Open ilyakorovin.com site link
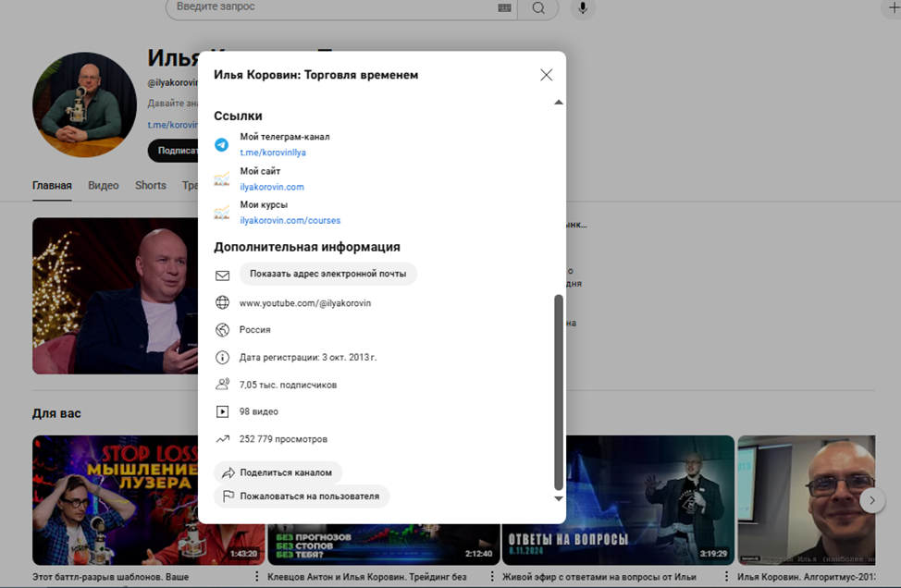This screenshot has width=901, height=588. click(x=272, y=187)
